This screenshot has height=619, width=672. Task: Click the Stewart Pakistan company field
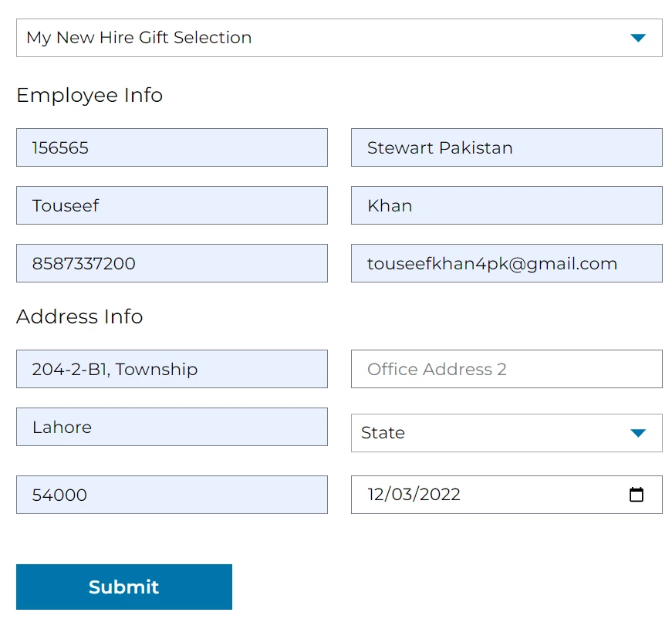coord(507,147)
